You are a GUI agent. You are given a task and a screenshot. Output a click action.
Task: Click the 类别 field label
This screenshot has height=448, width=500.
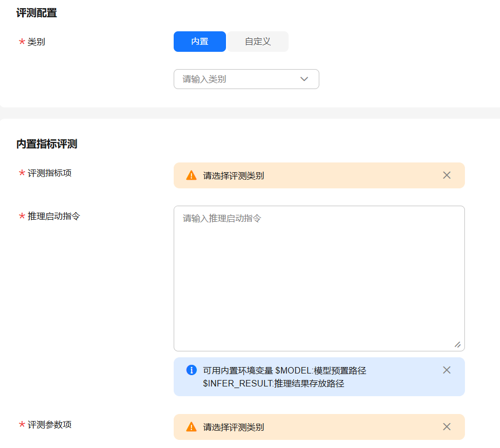click(36, 42)
